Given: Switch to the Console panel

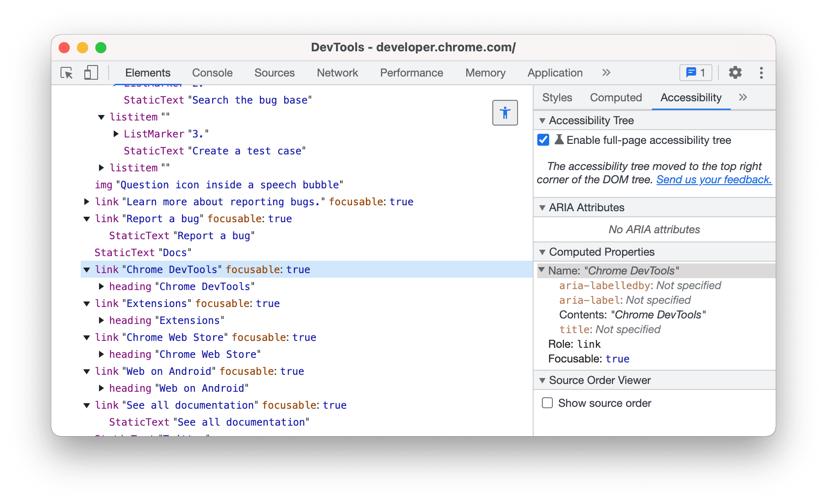Looking at the screenshot, I should point(212,72).
